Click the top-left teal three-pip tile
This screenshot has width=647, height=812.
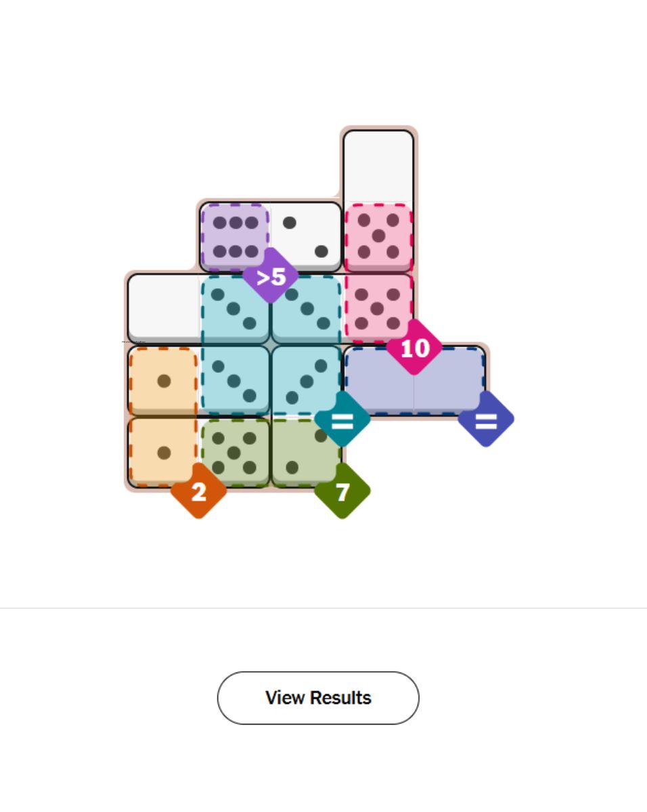[x=234, y=309]
